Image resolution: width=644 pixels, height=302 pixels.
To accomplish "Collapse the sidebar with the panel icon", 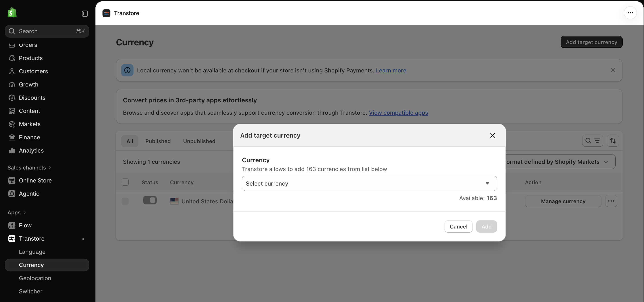I will [x=85, y=13].
